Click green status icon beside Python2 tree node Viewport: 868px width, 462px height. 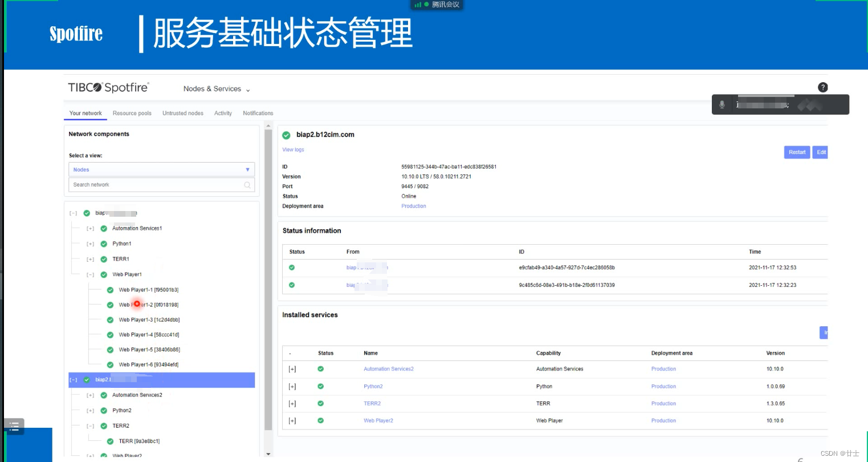click(x=104, y=411)
